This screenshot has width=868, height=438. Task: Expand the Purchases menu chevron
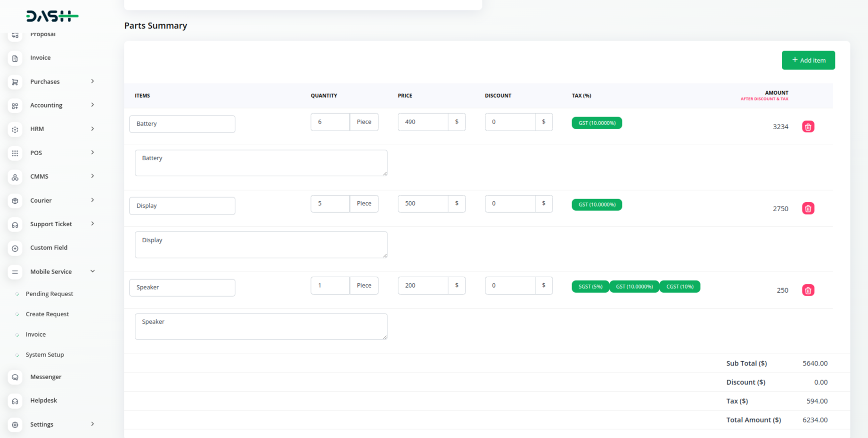(x=92, y=82)
